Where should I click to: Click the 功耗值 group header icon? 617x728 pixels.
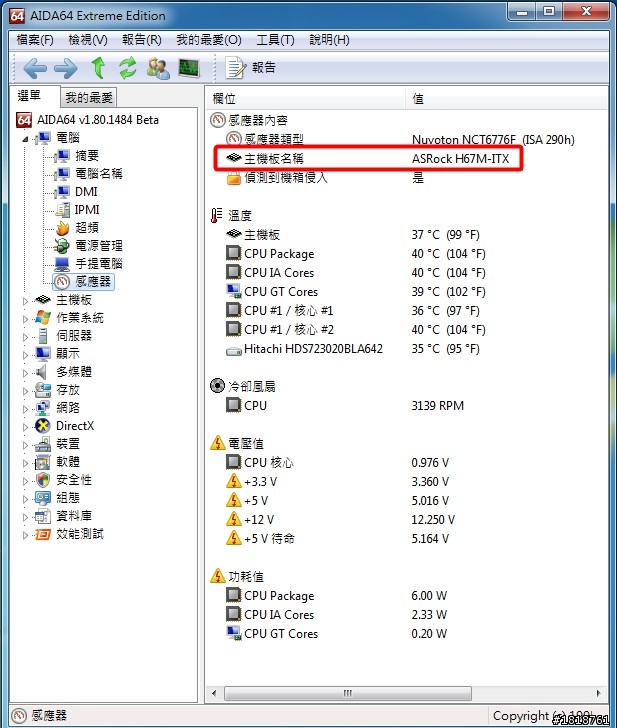coord(217,576)
